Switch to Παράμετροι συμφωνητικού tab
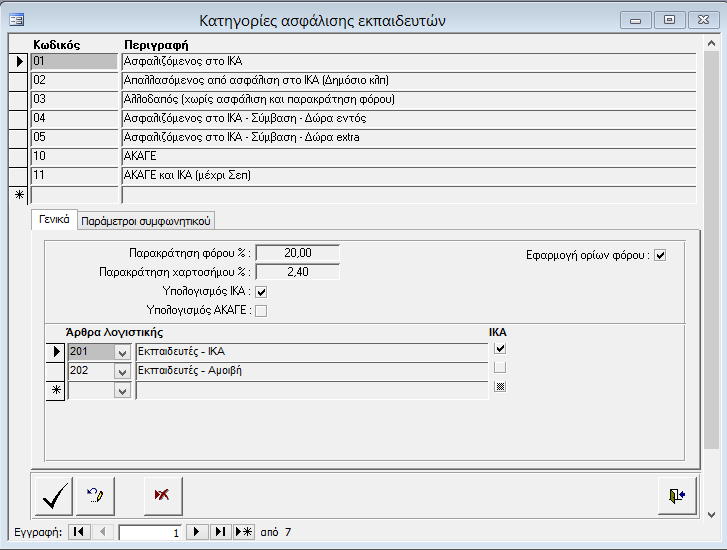The height and width of the screenshot is (550, 727). [x=146, y=221]
